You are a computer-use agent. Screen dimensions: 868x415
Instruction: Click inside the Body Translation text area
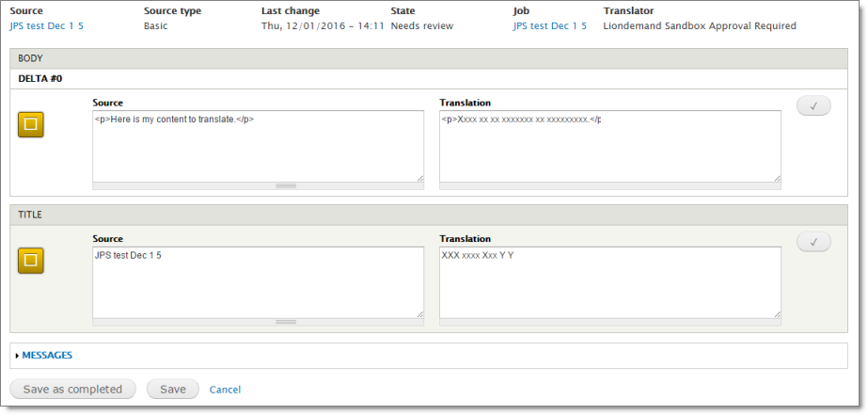pos(609,146)
